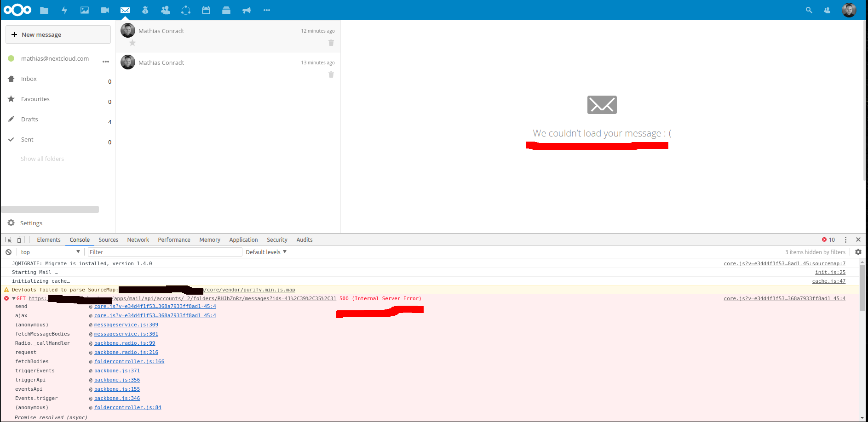This screenshot has width=868, height=422.
Task: Open contacts menu icon in header
Action: click(827, 10)
